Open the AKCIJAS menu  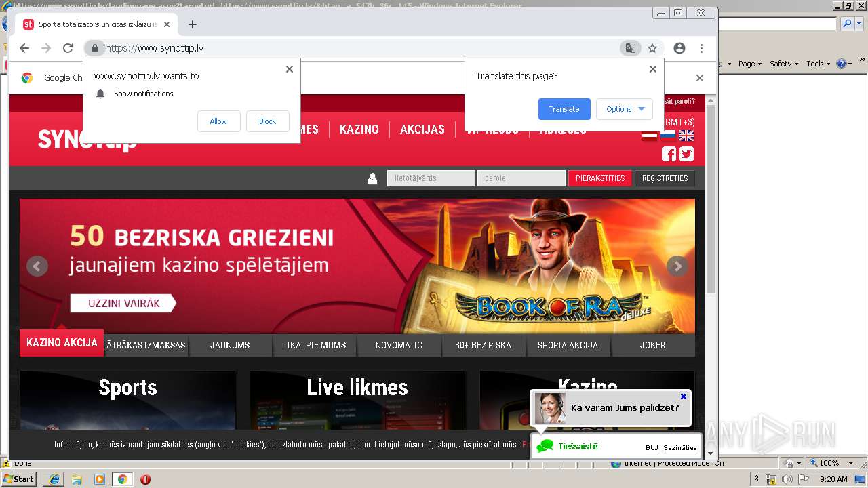(422, 129)
